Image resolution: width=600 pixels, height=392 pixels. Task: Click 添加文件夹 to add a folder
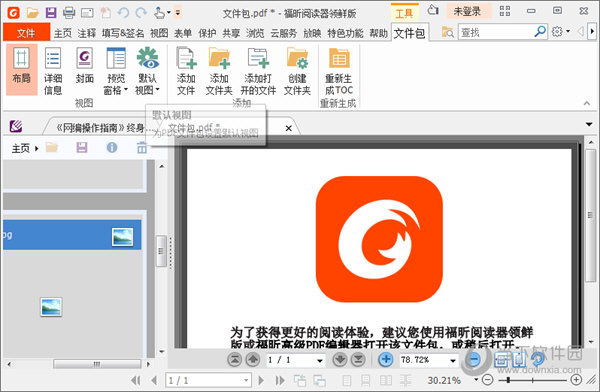[x=219, y=71]
